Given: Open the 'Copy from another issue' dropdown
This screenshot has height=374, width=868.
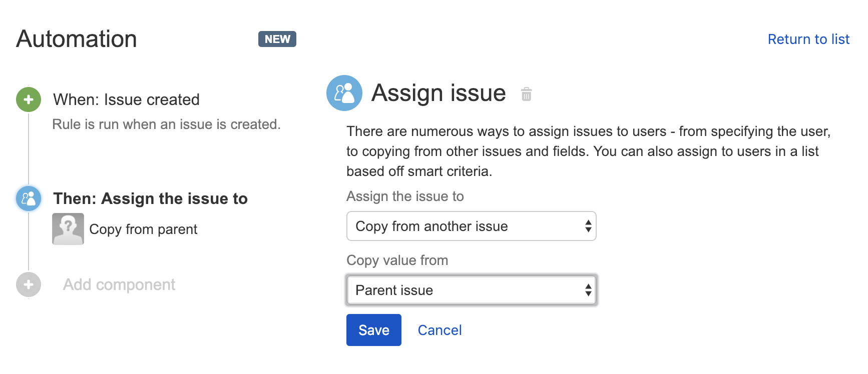Looking at the screenshot, I should 471,226.
